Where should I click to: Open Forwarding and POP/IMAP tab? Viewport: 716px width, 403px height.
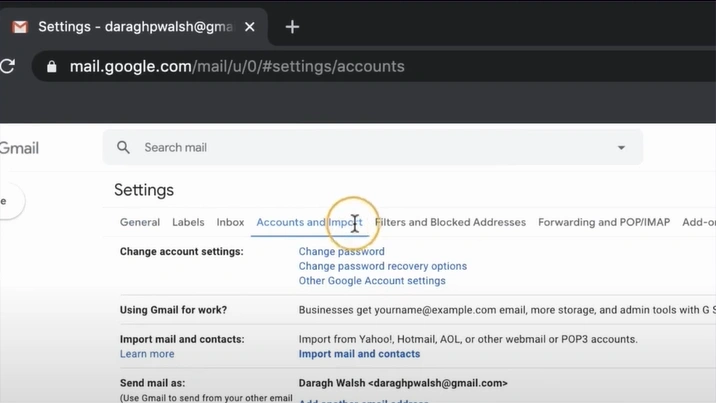tap(604, 222)
